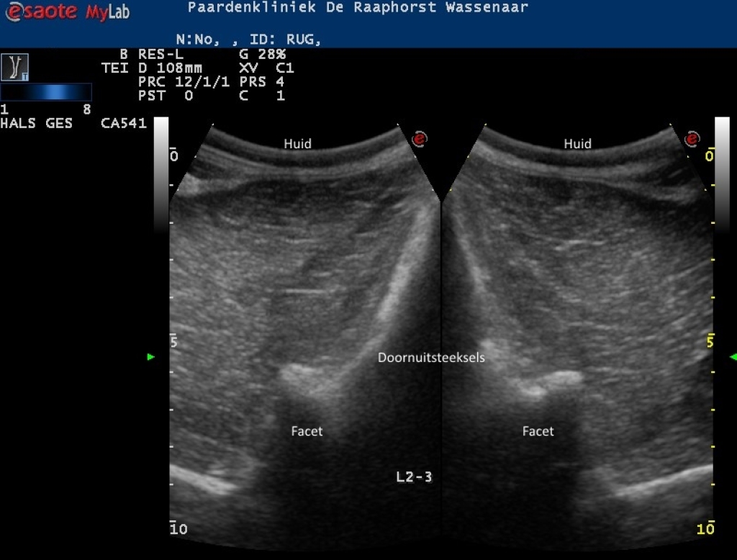Click the HALS GES preset label
The image size is (737, 560).
tap(37, 123)
